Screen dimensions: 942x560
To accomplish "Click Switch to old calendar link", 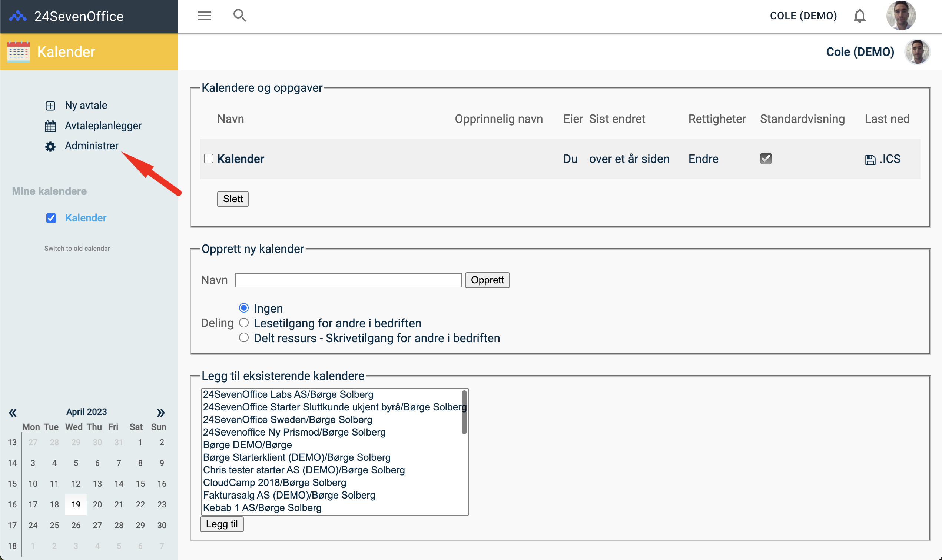I will pyautogui.click(x=77, y=248).
